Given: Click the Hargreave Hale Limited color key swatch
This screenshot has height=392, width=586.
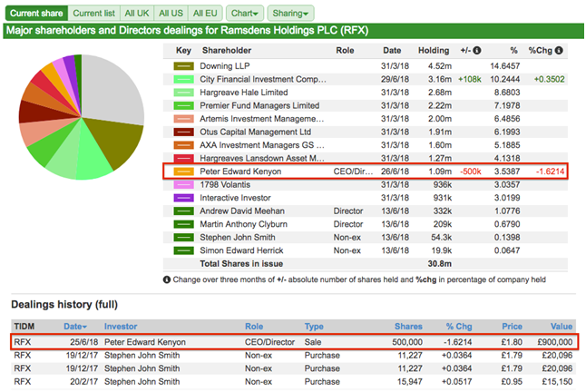Looking at the screenshot, I should tap(183, 93).
